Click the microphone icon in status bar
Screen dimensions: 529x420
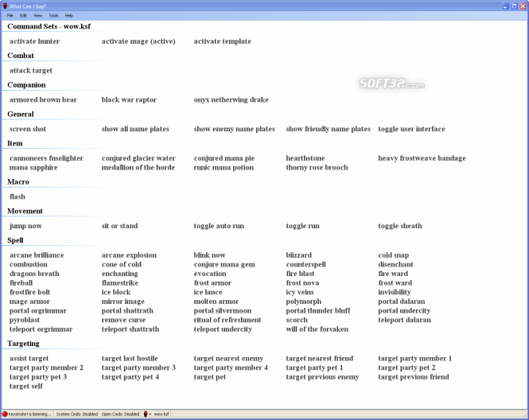pos(146,414)
